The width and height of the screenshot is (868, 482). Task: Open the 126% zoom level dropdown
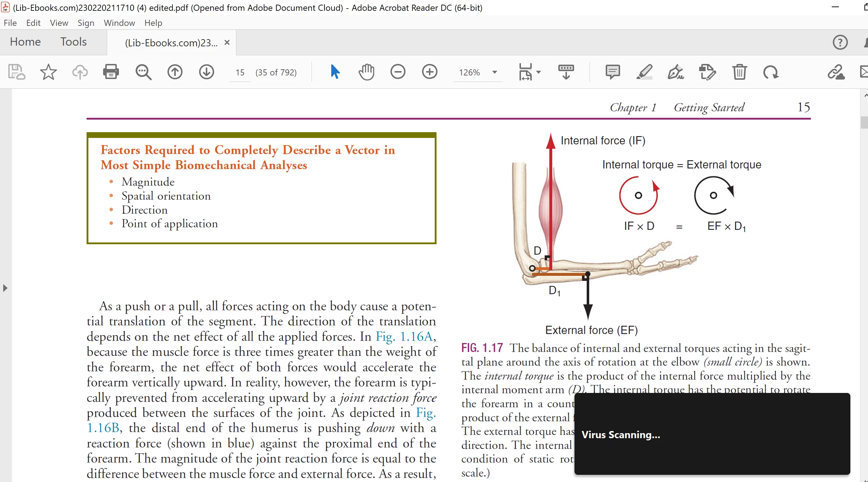[495, 72]
